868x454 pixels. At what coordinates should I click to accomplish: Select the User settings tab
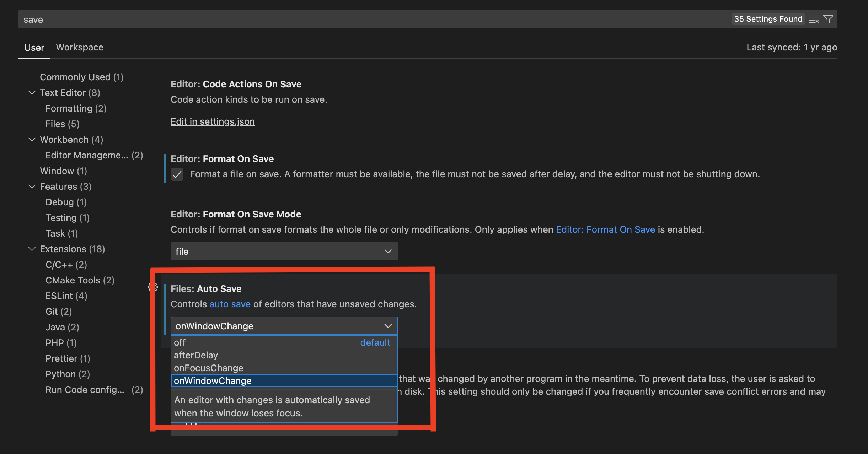click(x=34, y=47)
